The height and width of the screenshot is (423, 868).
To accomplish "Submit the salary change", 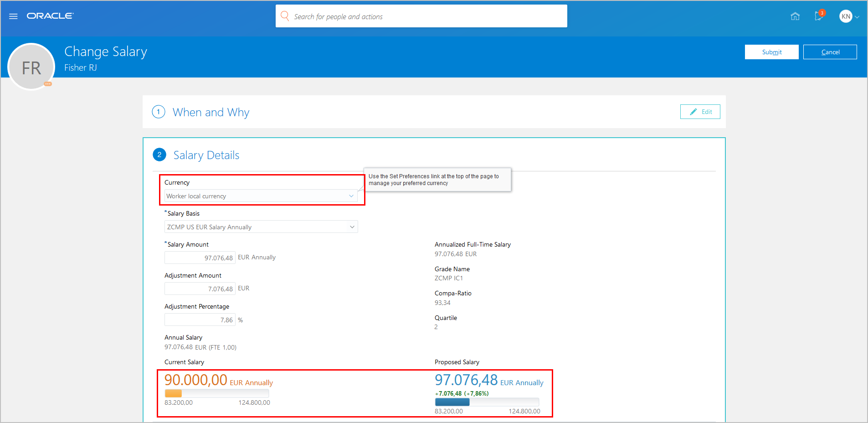I will 772,52.
